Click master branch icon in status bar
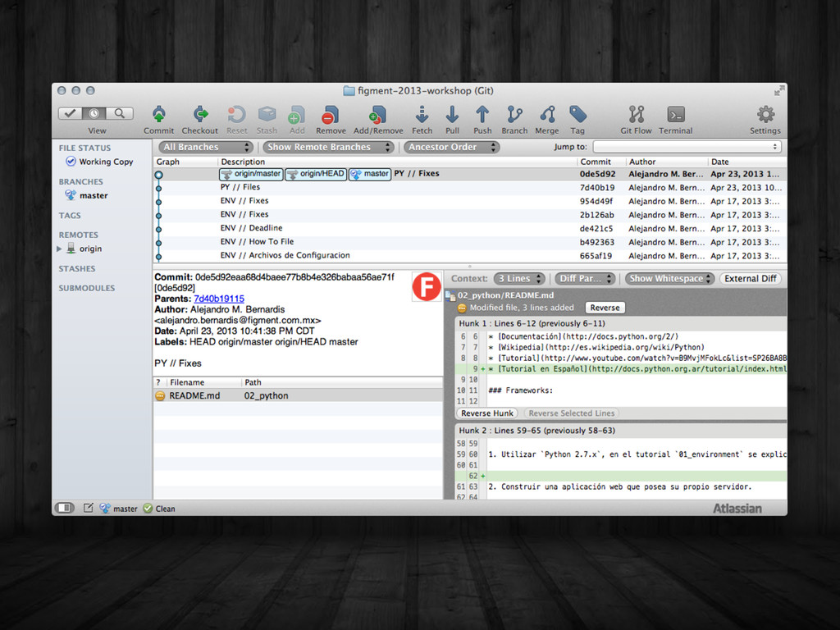Image resolution: width=840 pixels, height=630 pixels. (105, 508)
